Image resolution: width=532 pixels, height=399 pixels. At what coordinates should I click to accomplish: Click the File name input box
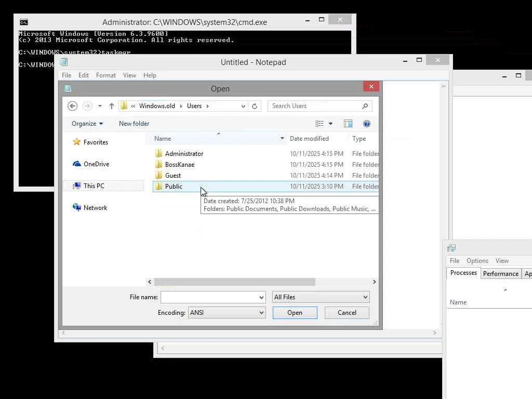tap(210, 297)
